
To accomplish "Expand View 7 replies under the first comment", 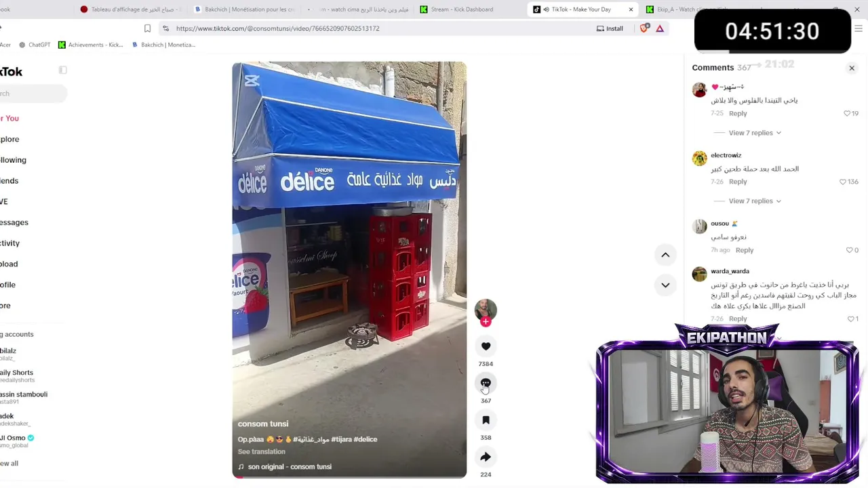I will point(755,133).
